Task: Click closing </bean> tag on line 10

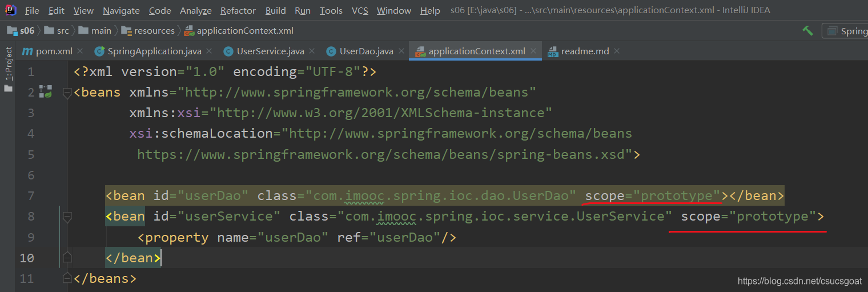Action: (133, 258)
